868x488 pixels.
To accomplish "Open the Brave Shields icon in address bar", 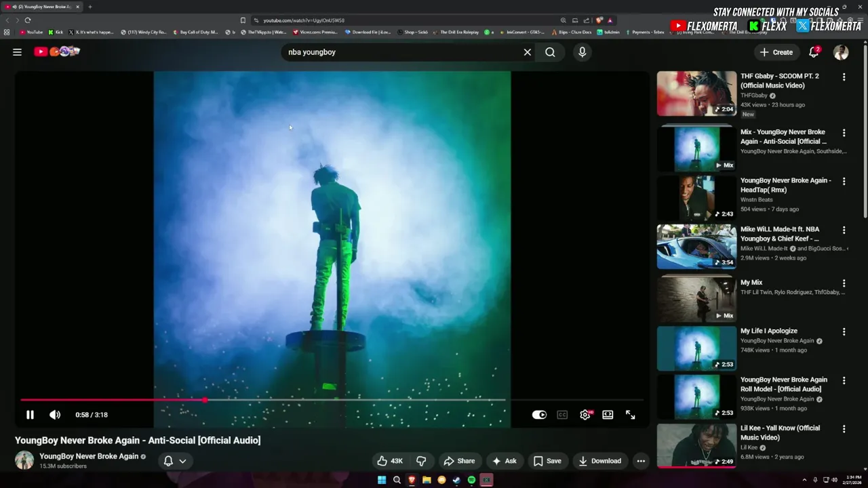I will click(599, 20).
